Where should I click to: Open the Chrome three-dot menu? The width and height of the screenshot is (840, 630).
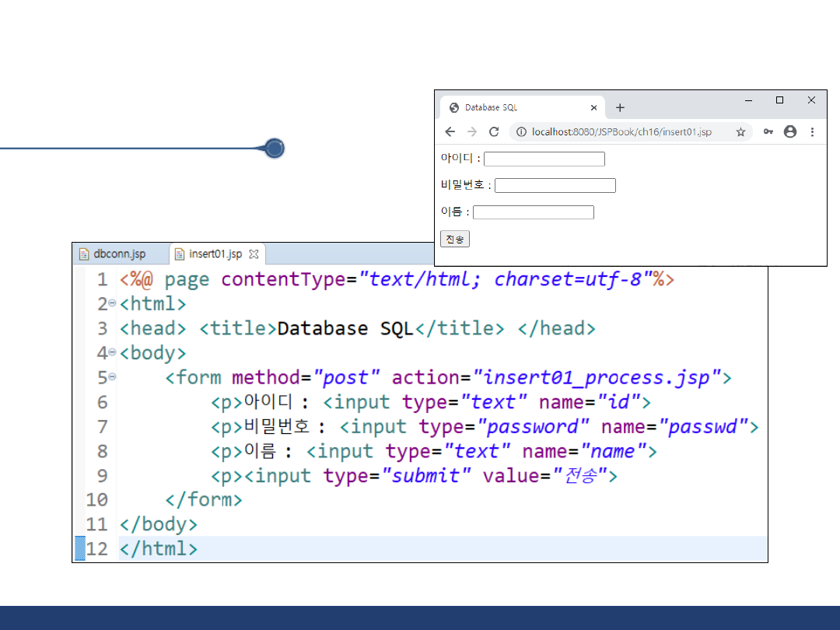(x=812, y=132)
